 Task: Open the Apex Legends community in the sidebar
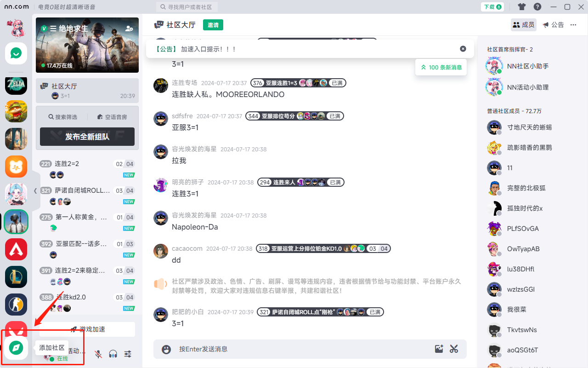[16, 249]
